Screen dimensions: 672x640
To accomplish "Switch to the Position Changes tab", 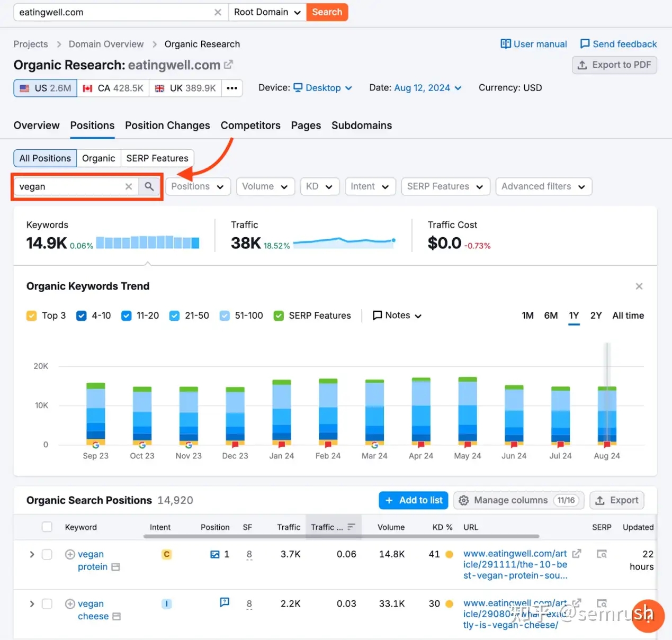I will (167, 125).
